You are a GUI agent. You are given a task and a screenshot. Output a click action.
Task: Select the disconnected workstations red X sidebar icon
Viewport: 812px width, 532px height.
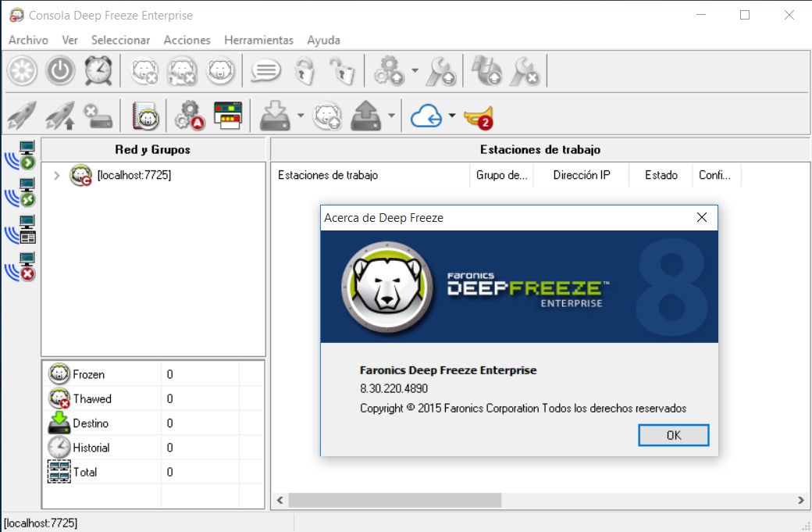[21, 266]
